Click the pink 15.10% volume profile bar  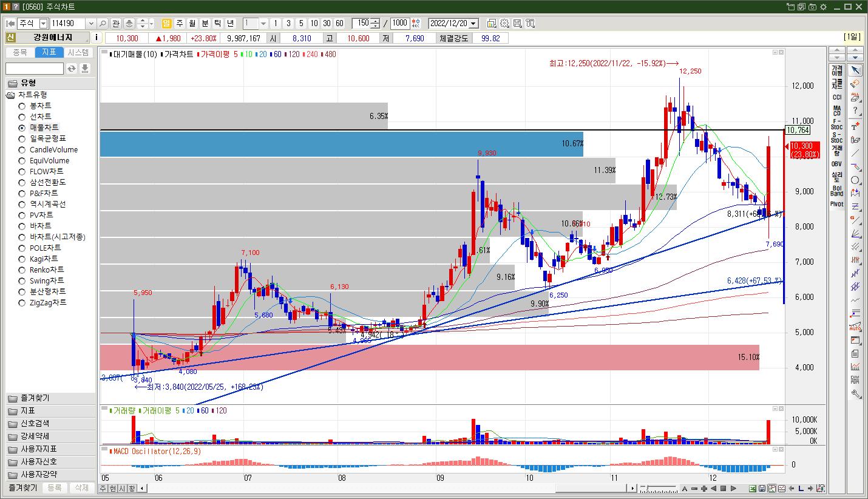pyautogui.click(x=430, y=357)
